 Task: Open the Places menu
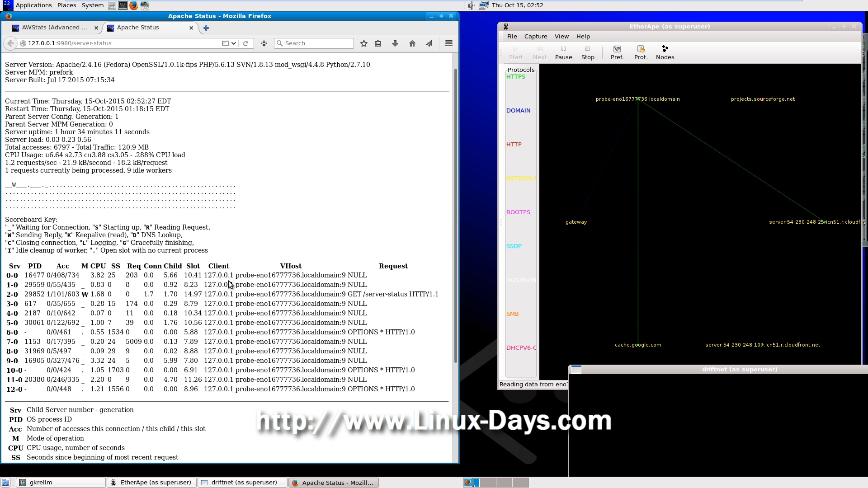click(x=66, y=5)
